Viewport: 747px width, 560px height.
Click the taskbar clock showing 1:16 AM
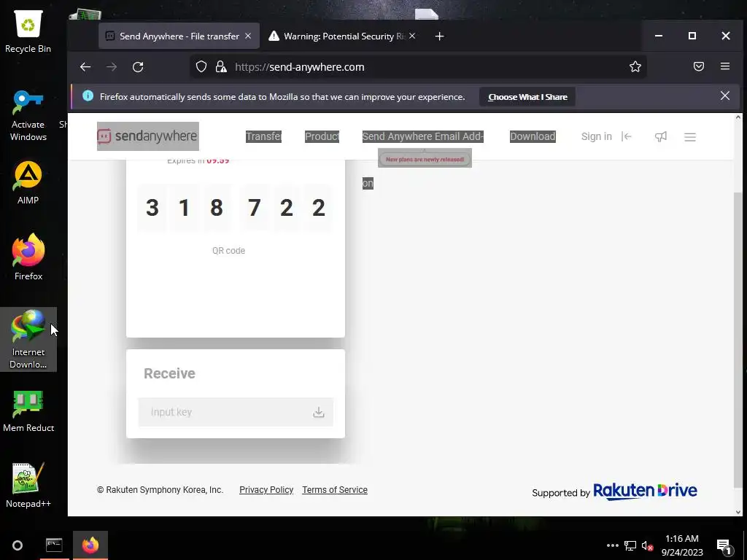click(x=682, y=545)
